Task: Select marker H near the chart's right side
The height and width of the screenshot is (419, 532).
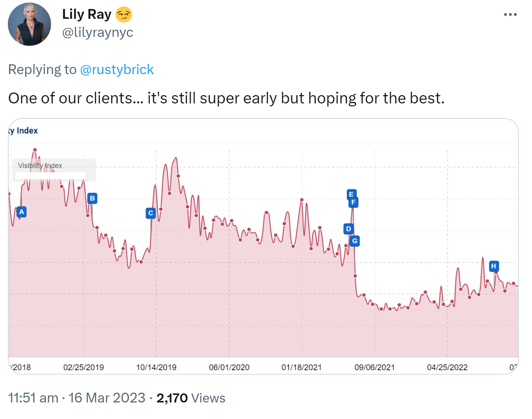Action: coord(493,266)
